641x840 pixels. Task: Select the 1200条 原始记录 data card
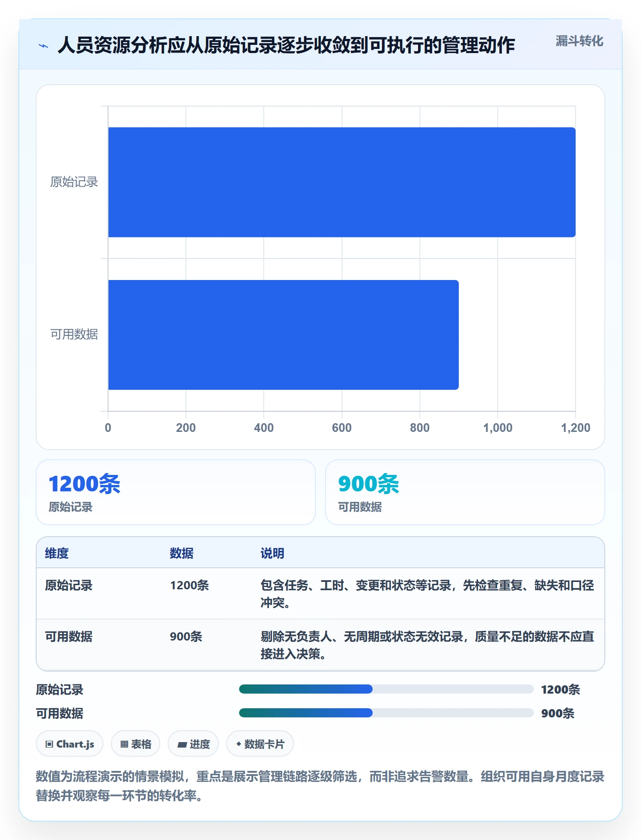[176, 492]
